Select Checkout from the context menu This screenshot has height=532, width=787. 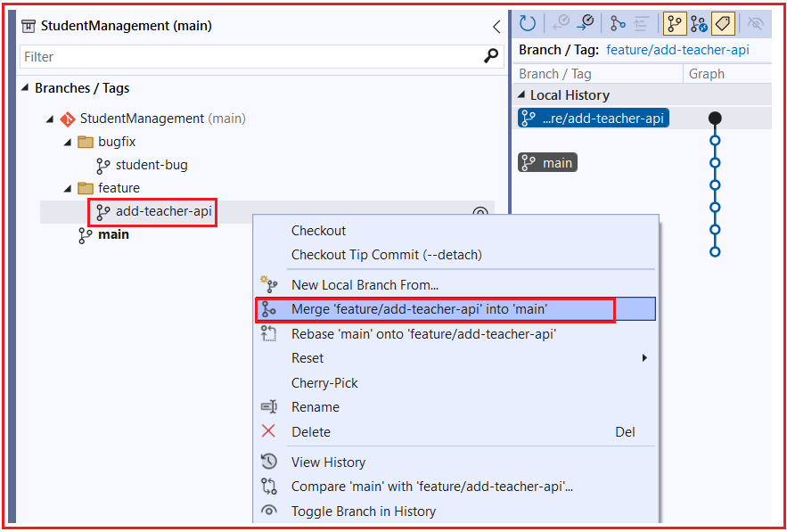coord(318,231)
